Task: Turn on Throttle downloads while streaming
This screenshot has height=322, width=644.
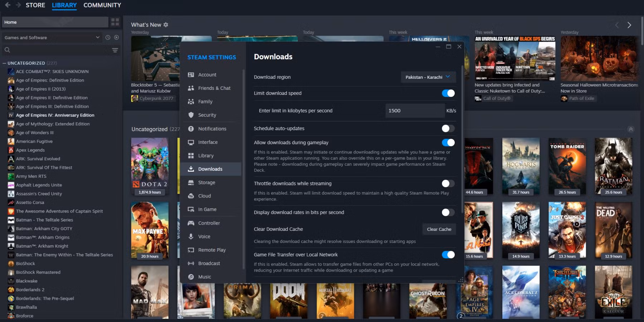Action: 448,184
